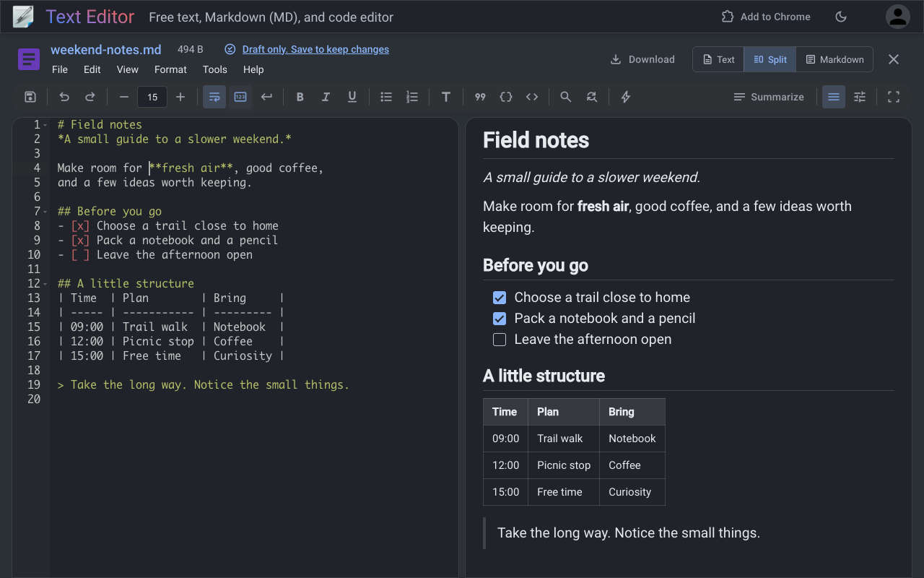The width and height of the screenshot is (924, 578).
Task: Increase font size with plus button
Action: pyautogui.click(x=180, y=97)
